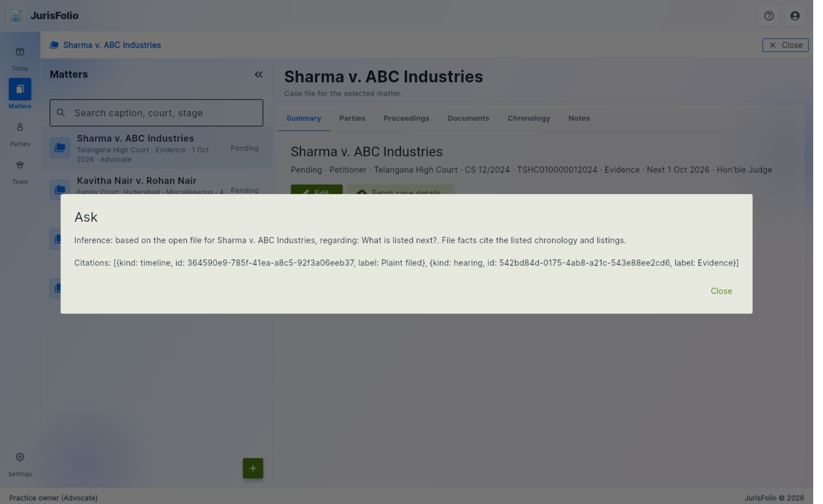Click Sharma v. ABC Industries breadcrumb link
The height and width of the screenshot is (504, 823).
(x=112, y=45)
